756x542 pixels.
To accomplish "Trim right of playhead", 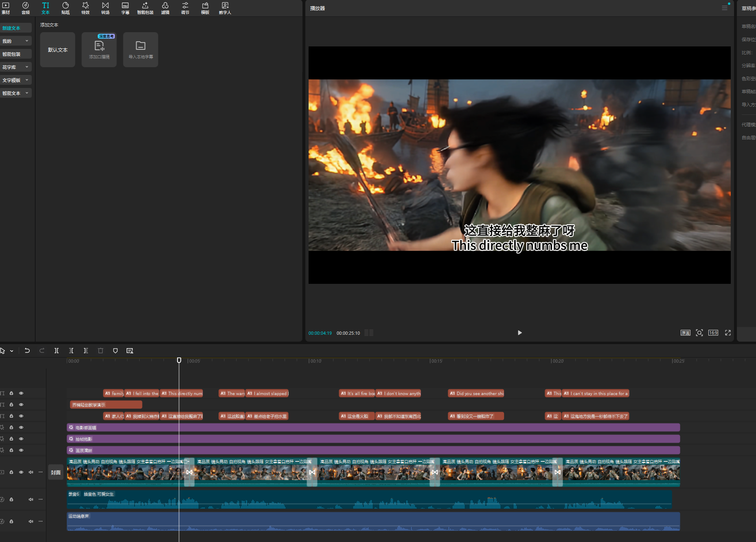I will pyautogui.click(x=86, y=351).
